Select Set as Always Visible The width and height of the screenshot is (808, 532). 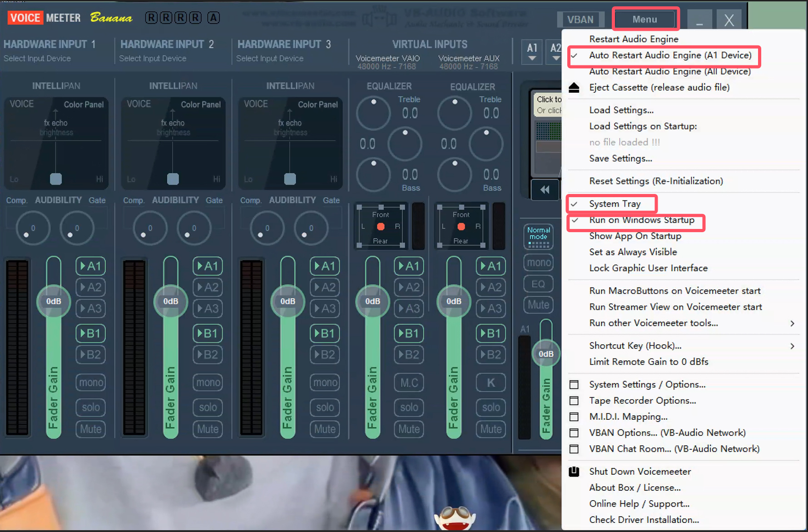click(x=633, y=252)
